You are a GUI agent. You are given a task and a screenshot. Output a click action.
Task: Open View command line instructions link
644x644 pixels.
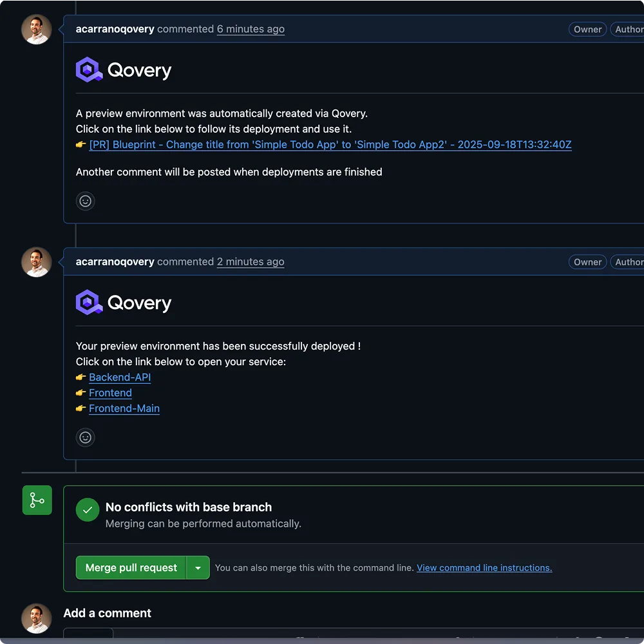click(484, 567)
